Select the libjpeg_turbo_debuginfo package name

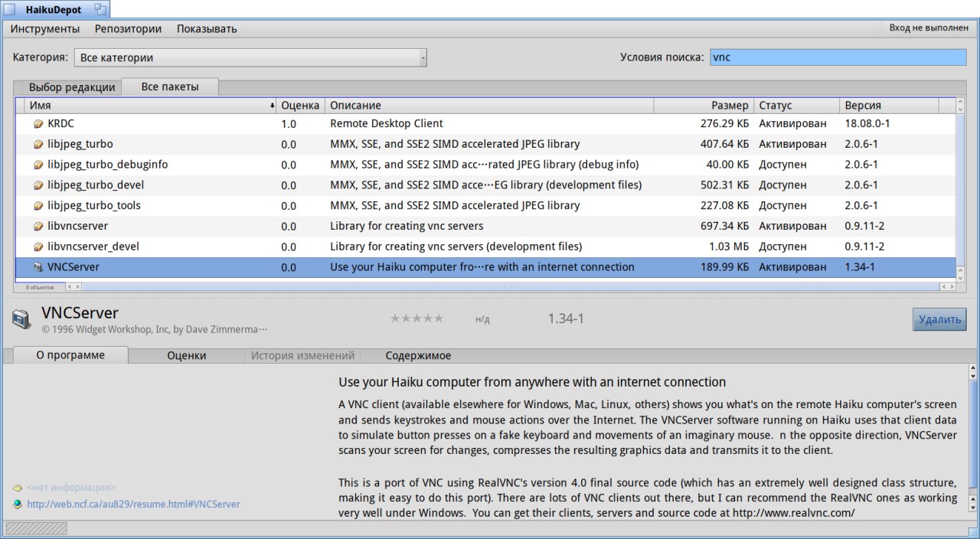point(108,165)
